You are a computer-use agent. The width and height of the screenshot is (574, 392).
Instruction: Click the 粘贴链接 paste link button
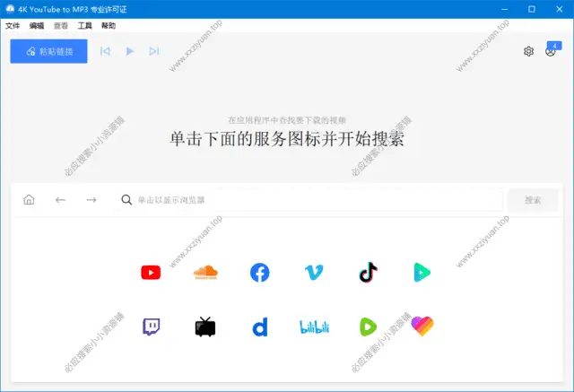(x=48, y=51)
